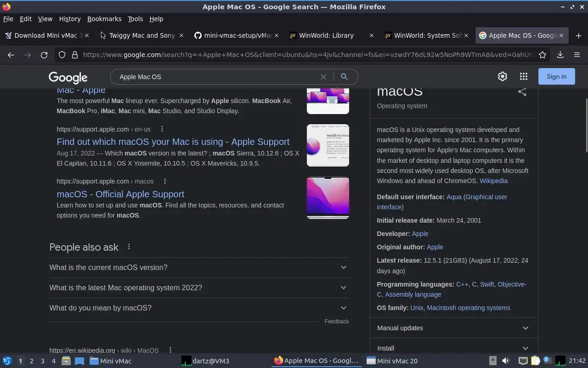
Task: Open the Help menu
Action: [156, 19]
